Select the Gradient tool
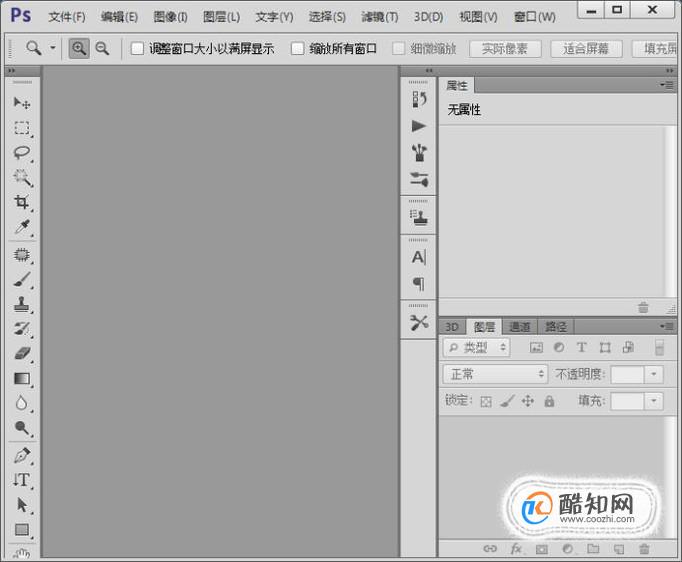The image size is (682, 562). 22,379
